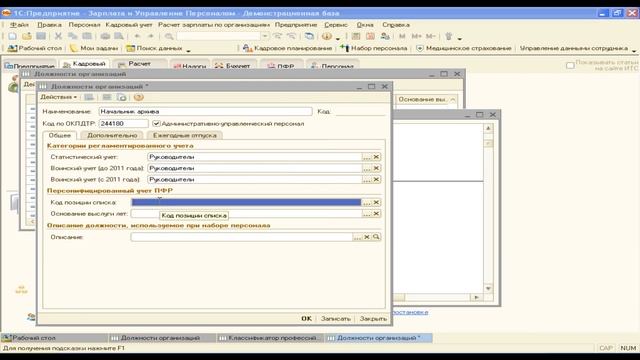Click the New document toolbar icon
This screenshot has height=360, width=640.
(x=12, y=36)
